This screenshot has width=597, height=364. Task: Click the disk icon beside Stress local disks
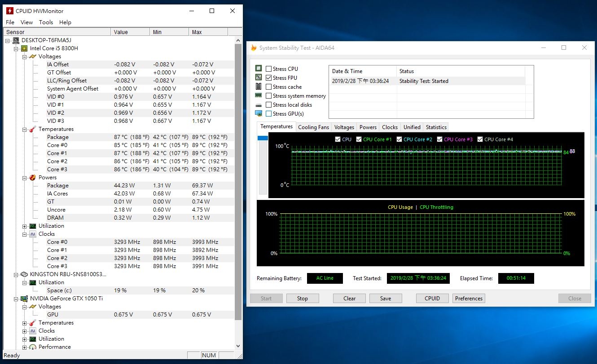tap(259, 105)
